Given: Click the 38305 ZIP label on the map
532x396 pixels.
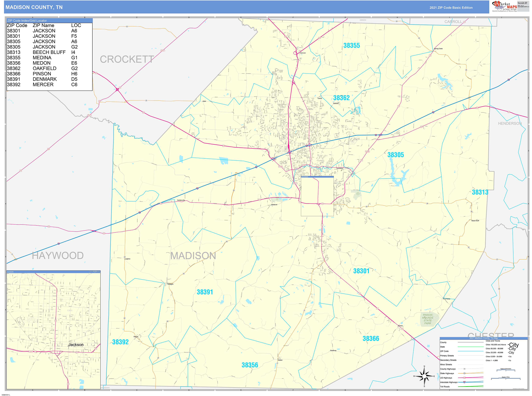Looking at the screenshot, I should 396,155.
